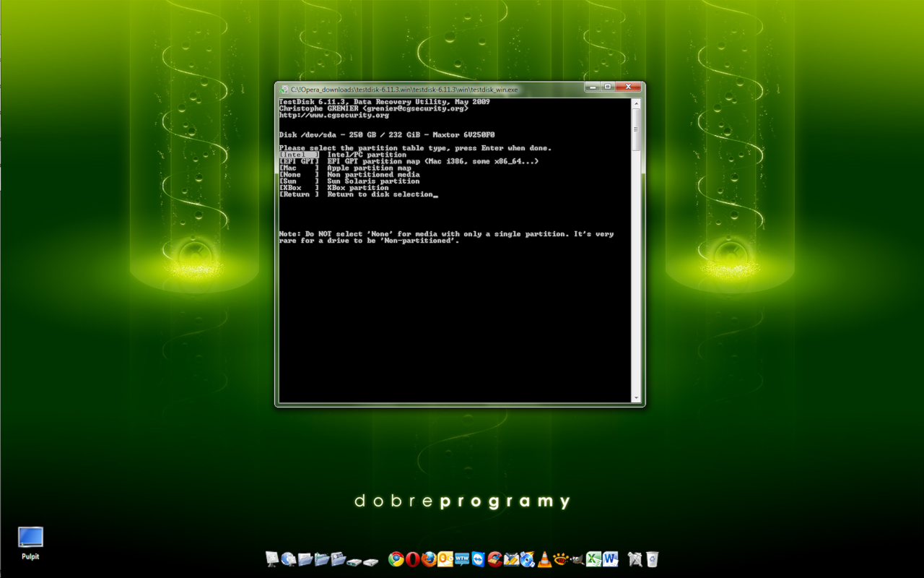Launch Microsoft Excel from the dock
924x578 pixels.
point(593,559)
